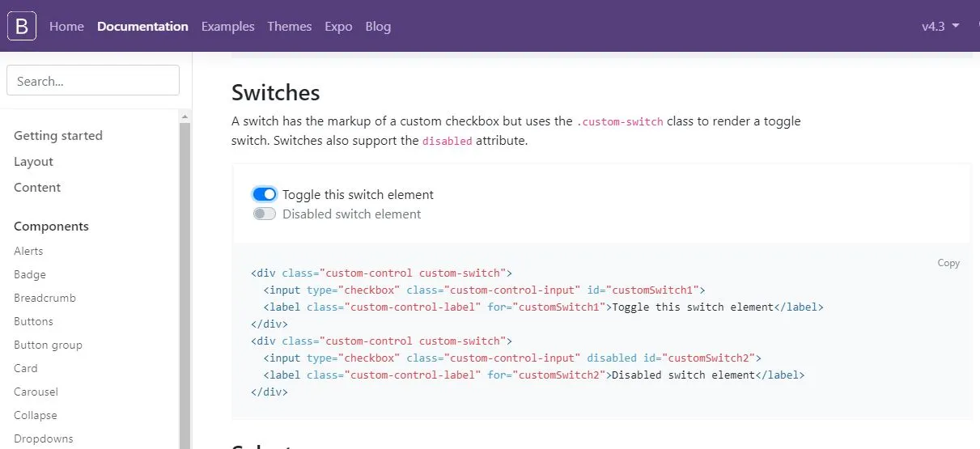980x449 pixels.
Task: Click the docs search field
Action: 93,81
